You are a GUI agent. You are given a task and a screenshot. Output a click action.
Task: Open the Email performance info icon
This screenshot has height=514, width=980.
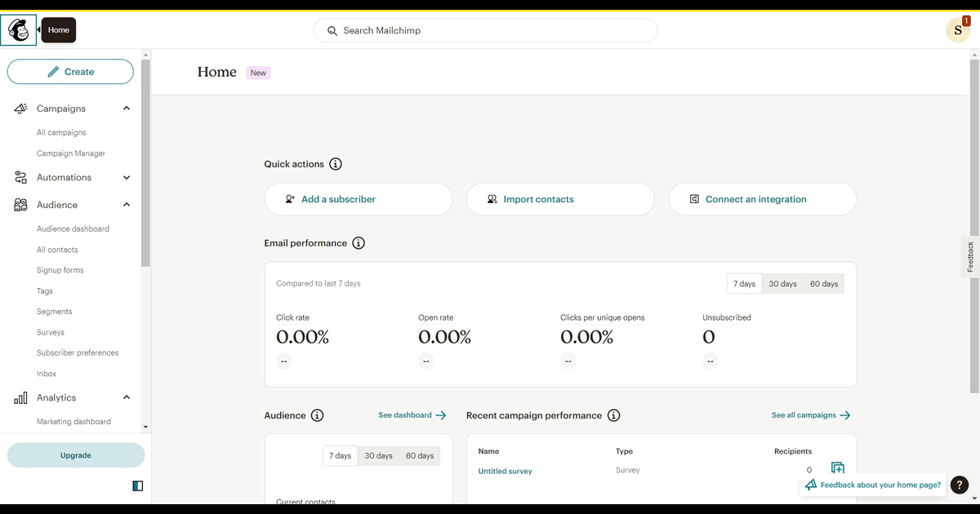coord(358,243)
